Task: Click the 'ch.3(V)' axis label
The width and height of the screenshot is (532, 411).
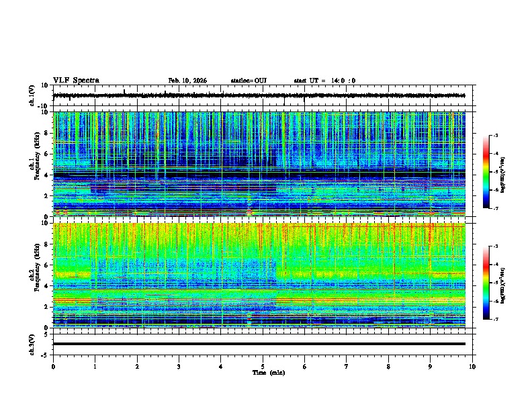Action: [32, 345]
